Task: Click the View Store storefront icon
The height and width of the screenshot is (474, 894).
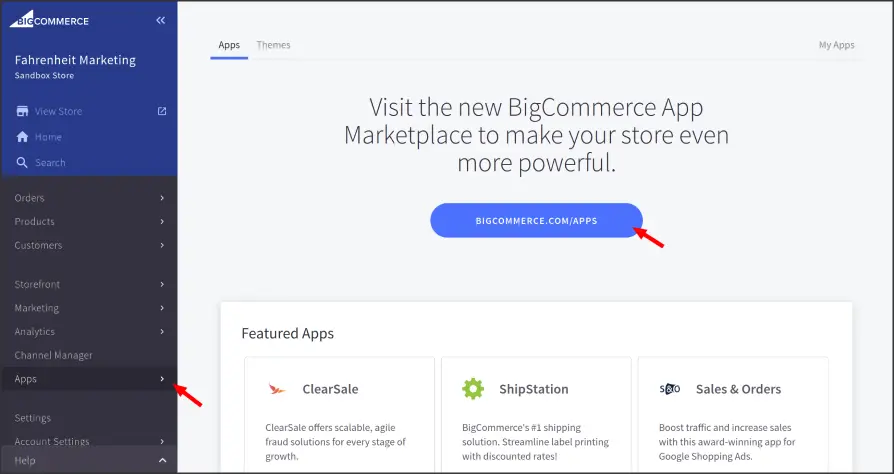Action: [22, 111]
